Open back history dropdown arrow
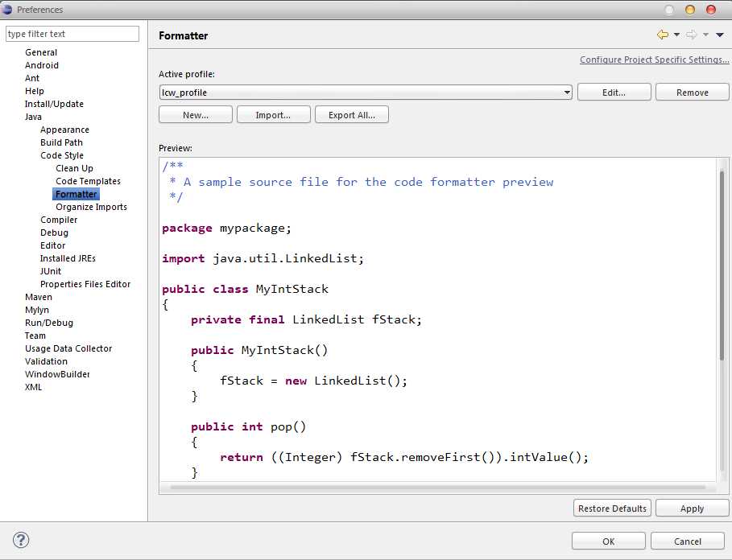This screenshot has height=560, width=732. pos(676,35)
